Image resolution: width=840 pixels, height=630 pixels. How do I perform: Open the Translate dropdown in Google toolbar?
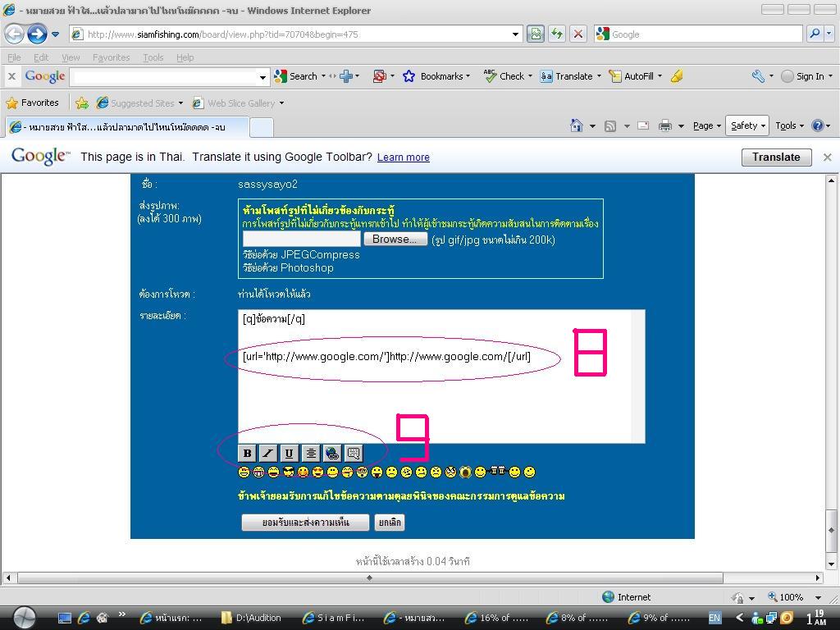(x=599, y=76)
